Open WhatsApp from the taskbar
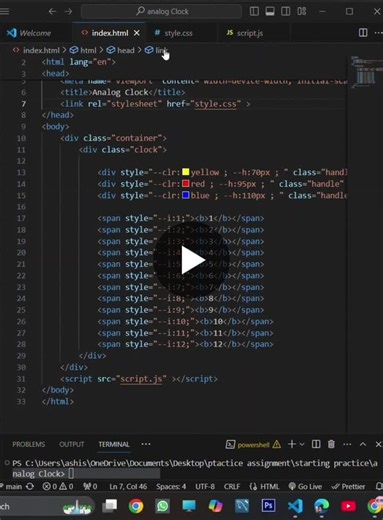Image resolution: width=383 pixels, height=520 pixels. pos(162,506)
